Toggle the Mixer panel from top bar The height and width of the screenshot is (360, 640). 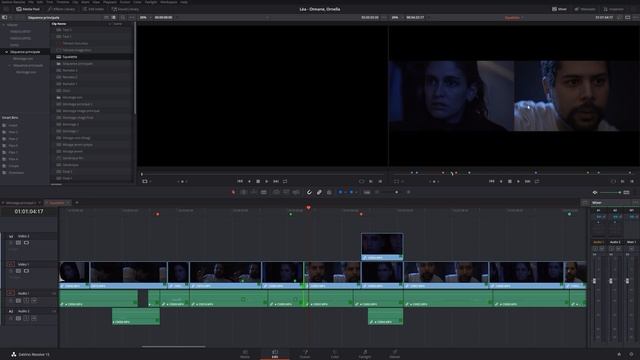click(559, 9)
